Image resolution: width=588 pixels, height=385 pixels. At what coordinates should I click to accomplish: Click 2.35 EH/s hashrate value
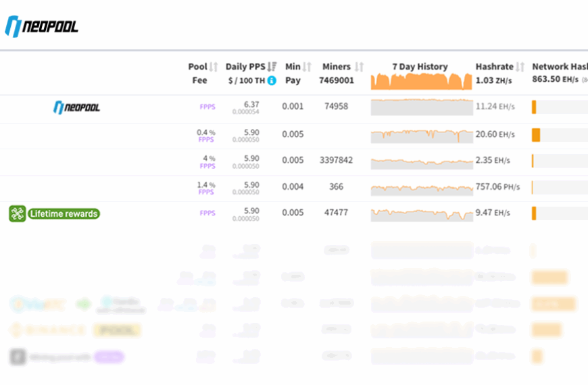(493, 160)
